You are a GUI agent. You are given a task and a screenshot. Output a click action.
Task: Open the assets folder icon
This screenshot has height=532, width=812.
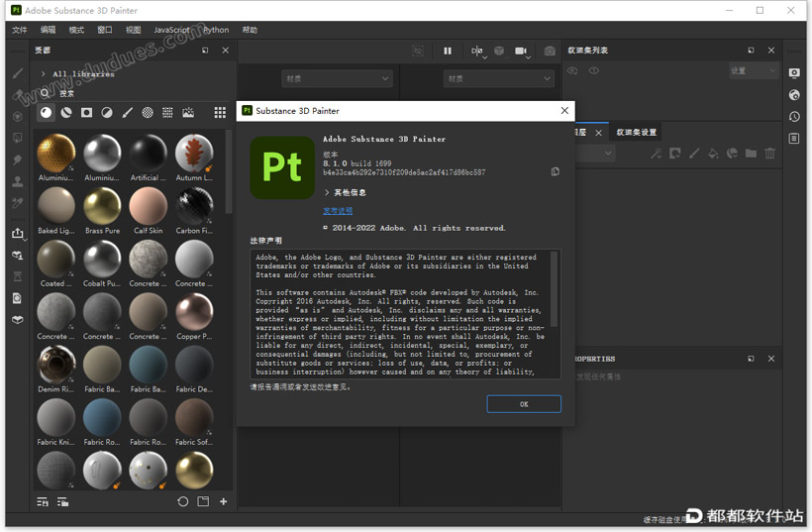pos(204,501)
